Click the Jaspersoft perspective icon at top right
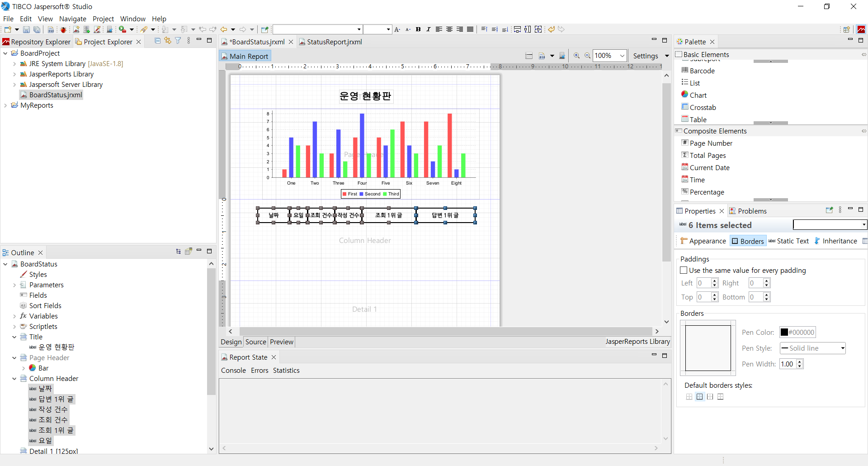The image size is (868, 466). pyautogui.click(x=862, y=29)
